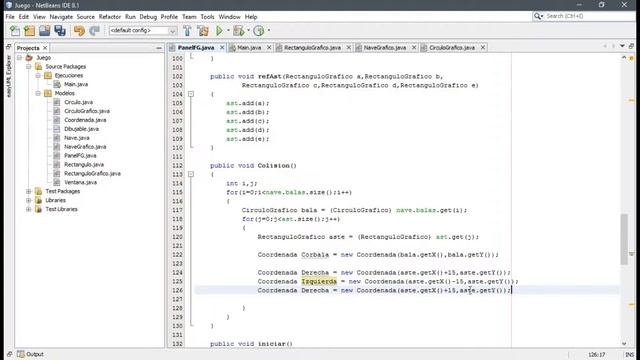640x360 pixels.
Task: Open the Run Project dropdown arrow
Action: (228, 31)
